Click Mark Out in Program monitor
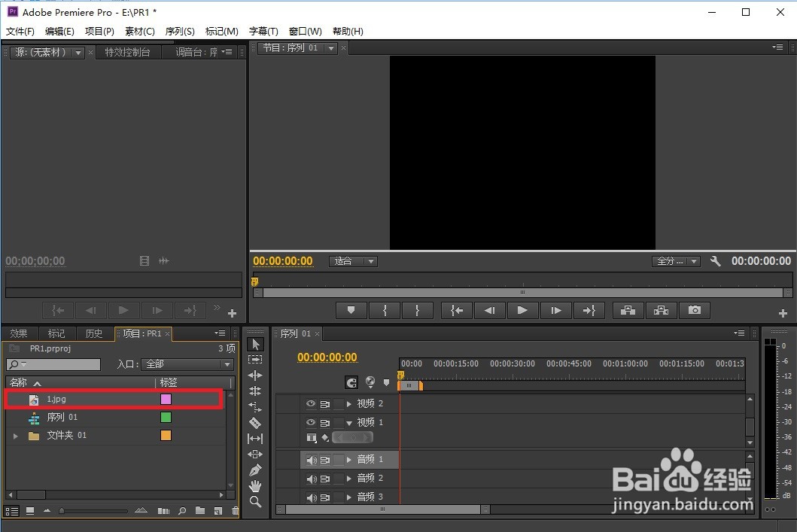Screen dimensions: 797x532 [x=417, y=310]
